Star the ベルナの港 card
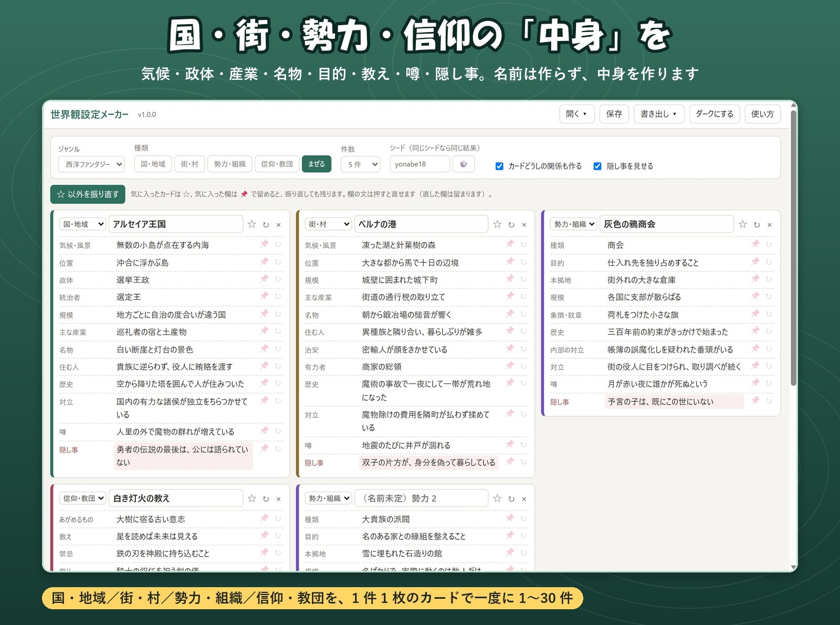Screen dimensions: 840x625 click(497, 224)
